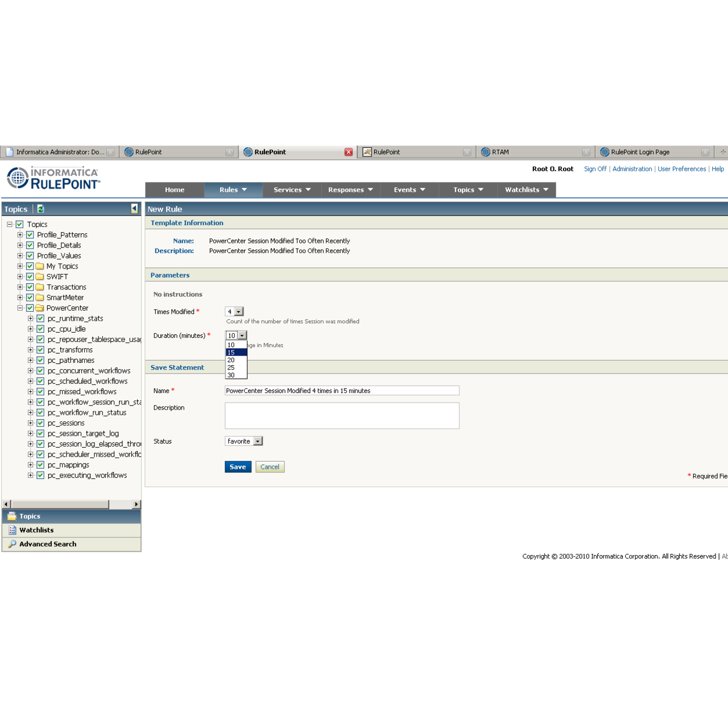Open the Responses menu
The height and width of the screenshot is (728, 728).
point(350,190)
